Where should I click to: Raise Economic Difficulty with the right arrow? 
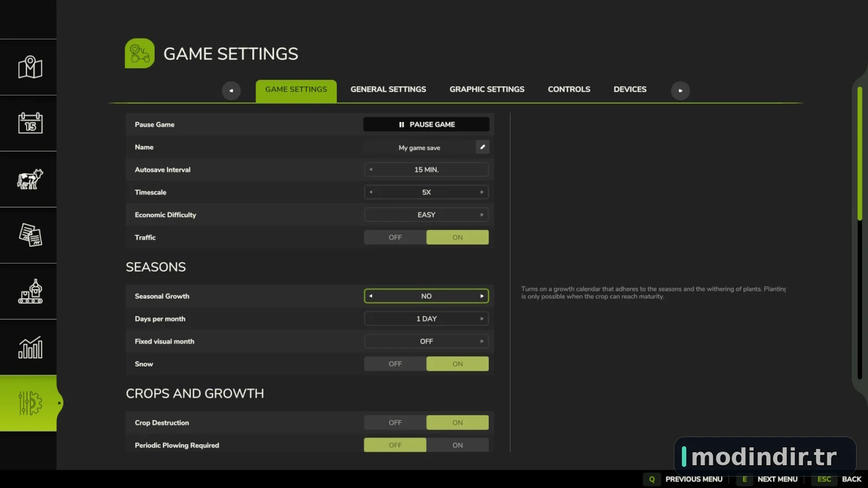coord(482,215)
